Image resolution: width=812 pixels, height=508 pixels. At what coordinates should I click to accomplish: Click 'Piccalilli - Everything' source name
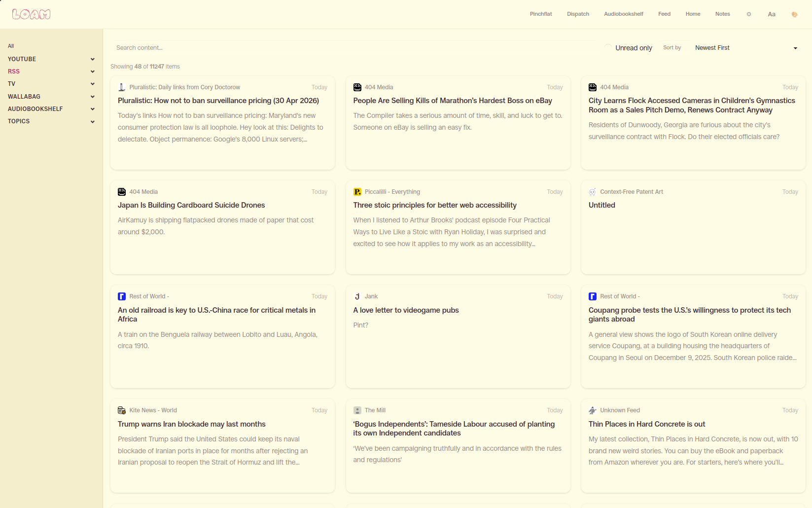pos(392,192)
